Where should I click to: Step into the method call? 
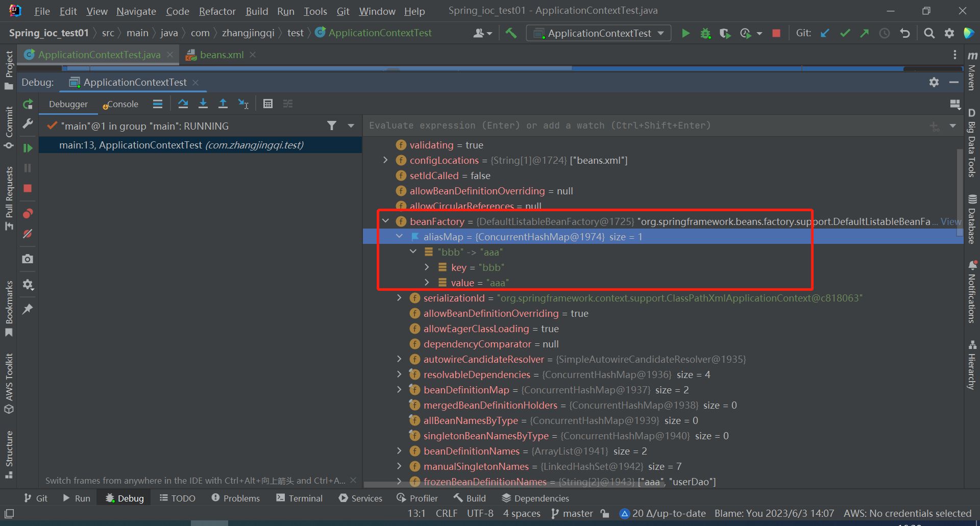point(203,104)
